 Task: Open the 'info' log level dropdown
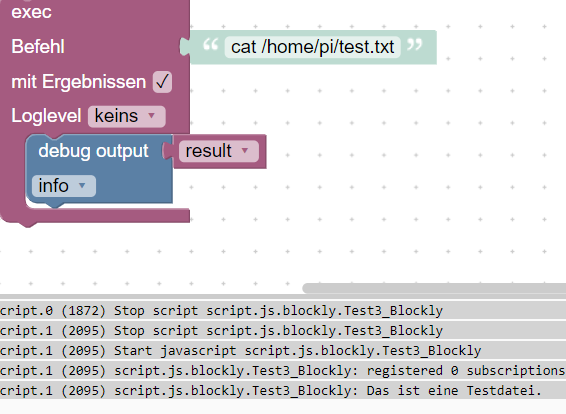64,186
